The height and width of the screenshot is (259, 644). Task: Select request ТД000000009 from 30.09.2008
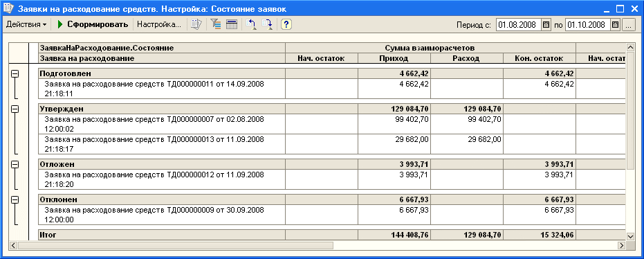(162, 214)
